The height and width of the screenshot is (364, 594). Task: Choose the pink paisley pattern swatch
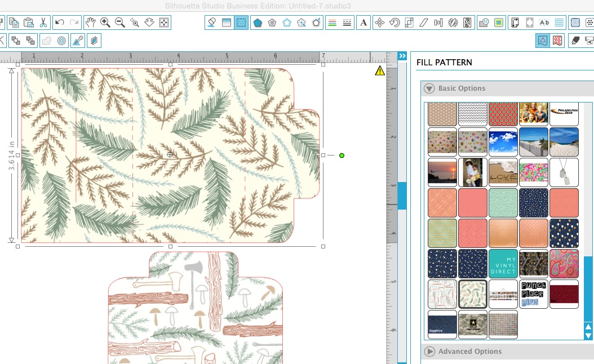[564, 264]
